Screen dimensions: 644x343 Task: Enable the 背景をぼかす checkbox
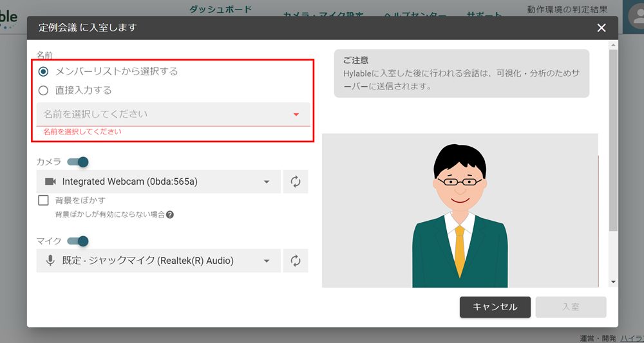(43, 200)
